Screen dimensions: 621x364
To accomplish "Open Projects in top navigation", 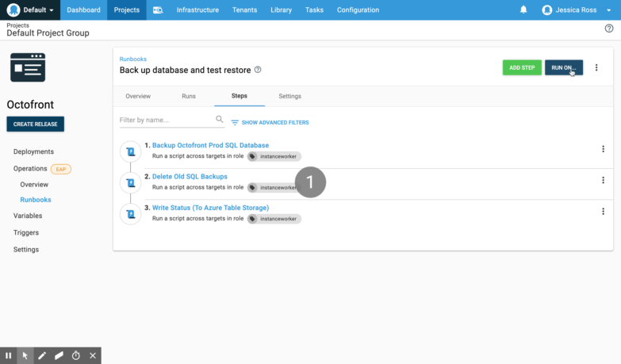I will [127, 10].
